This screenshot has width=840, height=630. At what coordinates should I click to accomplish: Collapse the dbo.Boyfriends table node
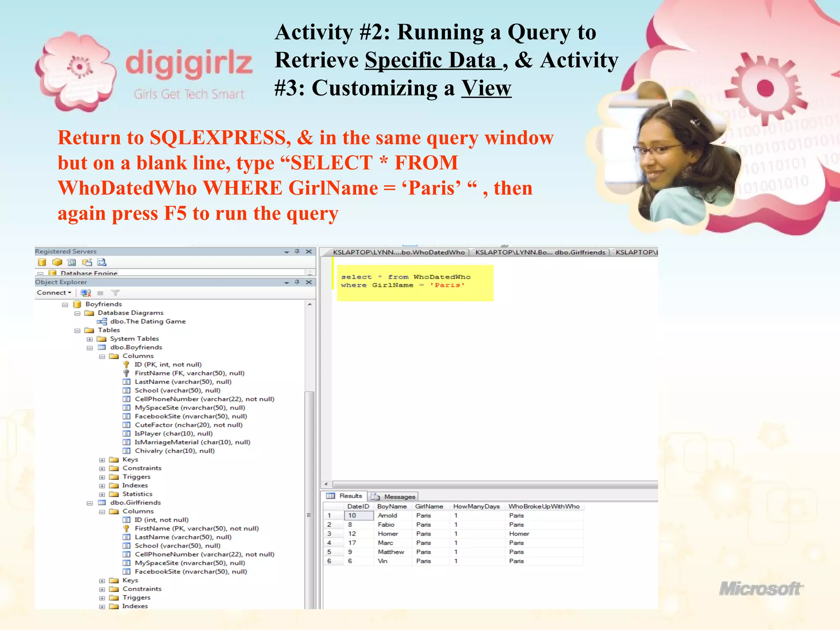point(89,348)
